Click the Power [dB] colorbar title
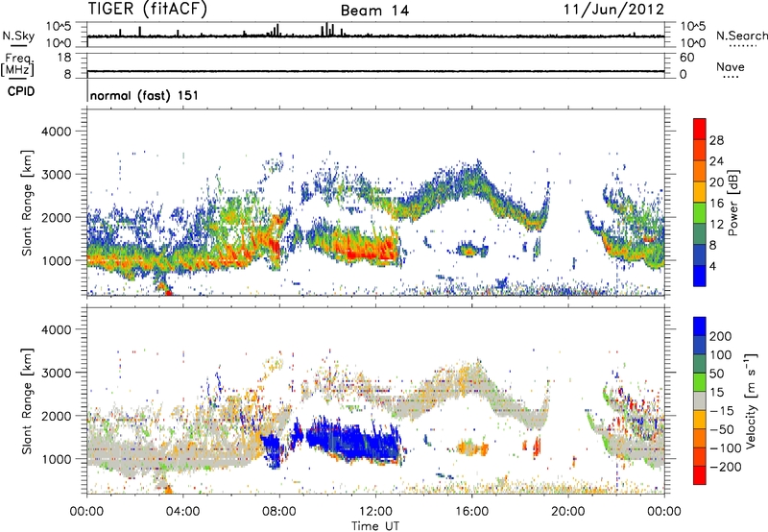Screen dimensions: 768x532 [732, 203]
